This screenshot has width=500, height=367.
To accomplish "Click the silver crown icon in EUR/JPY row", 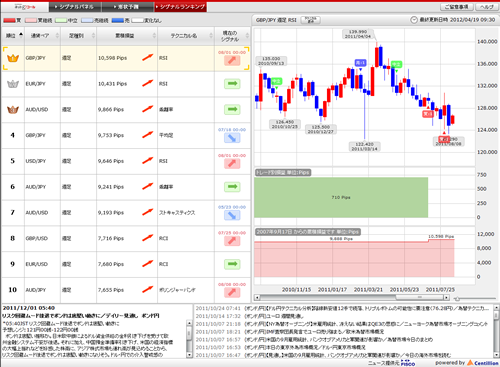I will [x=13, y=84].
